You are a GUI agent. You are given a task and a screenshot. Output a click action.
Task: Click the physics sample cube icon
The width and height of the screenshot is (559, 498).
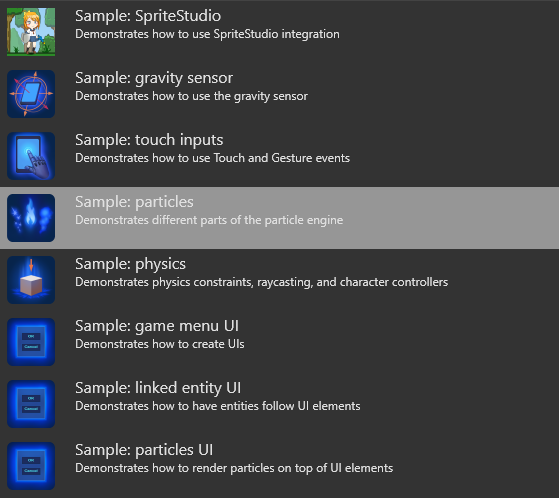pyautogui.click(x=31, y=280)
